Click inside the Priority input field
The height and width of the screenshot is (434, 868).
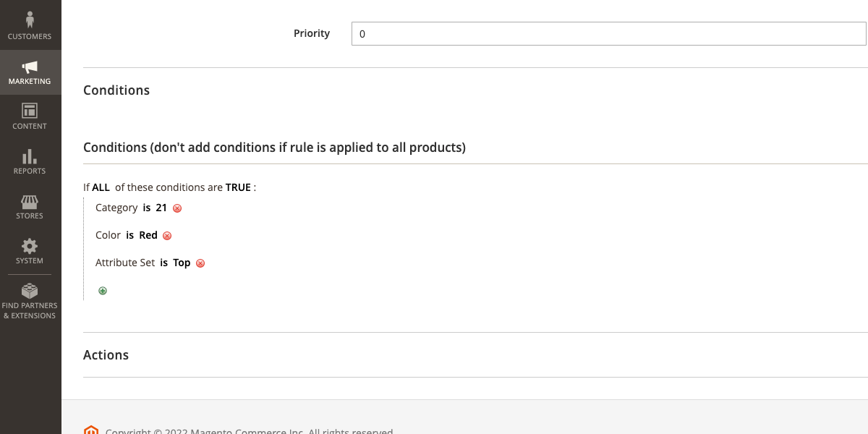click(608, 33)
